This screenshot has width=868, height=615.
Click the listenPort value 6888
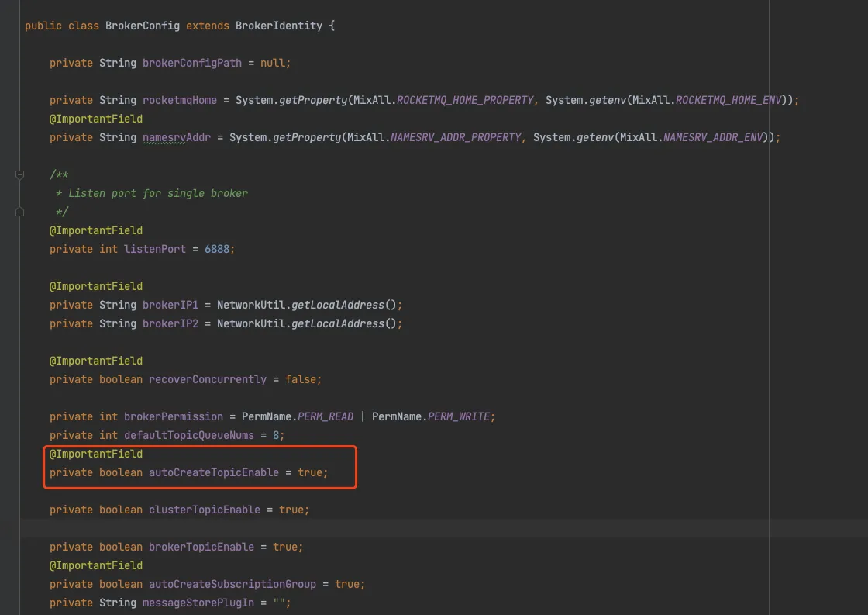(217, 249)
